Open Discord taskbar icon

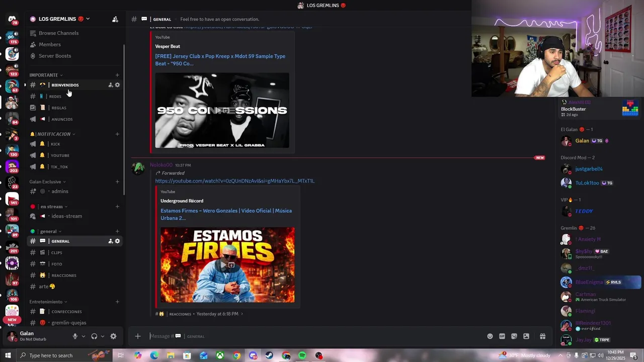coord(253,355)
